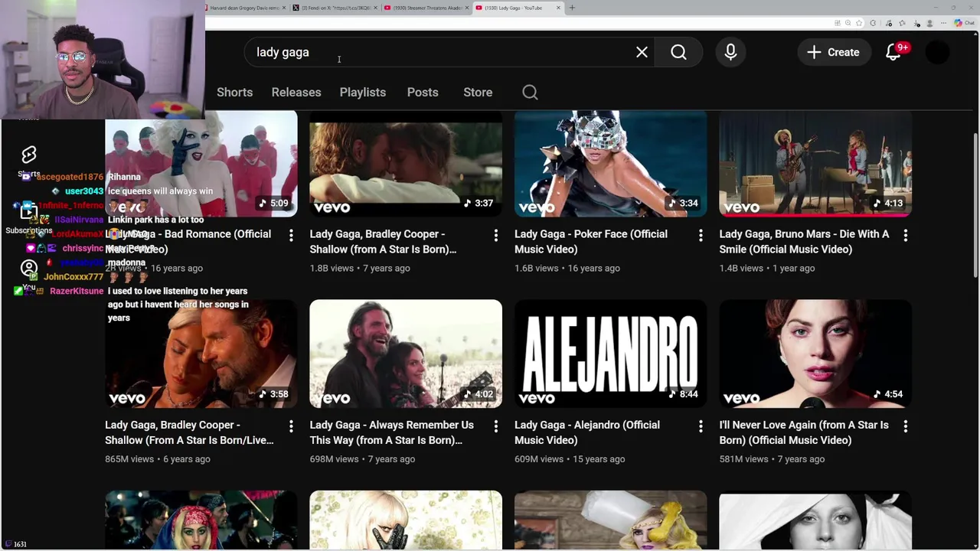Open I'll Never Love Again title link
980x551 pixels.
[x=804, y=432]
